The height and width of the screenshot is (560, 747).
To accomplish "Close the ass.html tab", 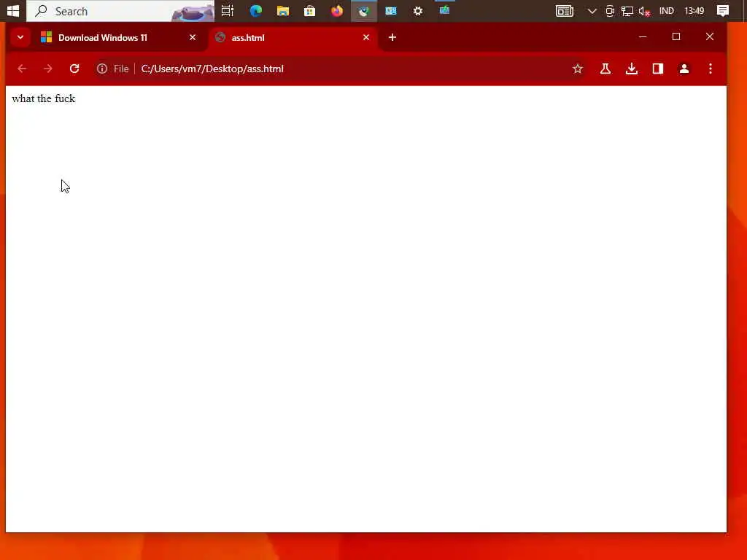I will click(x=366, y=37).
